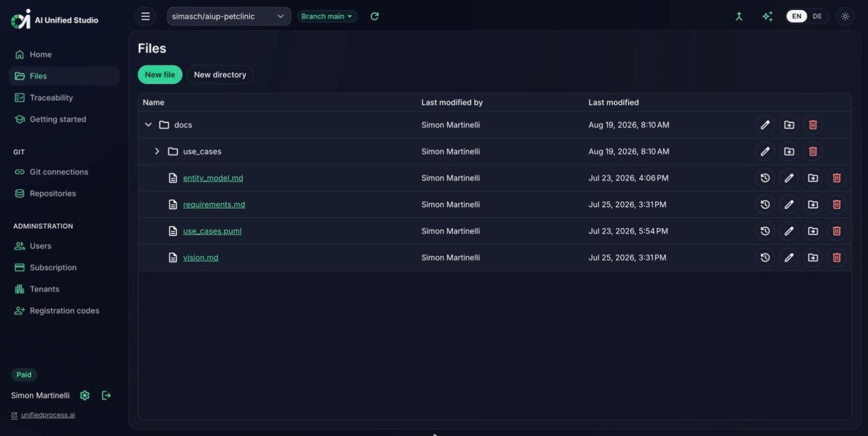Open Repositories in the sidebar

(x=64, y=194)
